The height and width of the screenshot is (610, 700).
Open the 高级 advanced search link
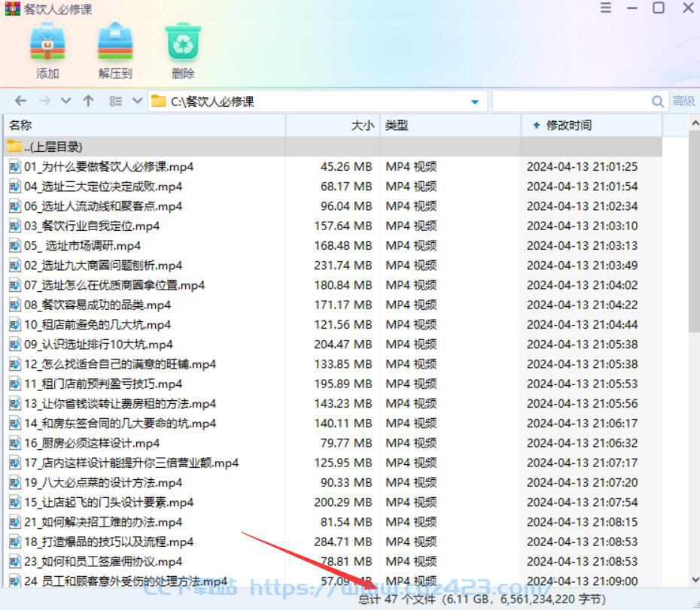click(x=683, y=102)
